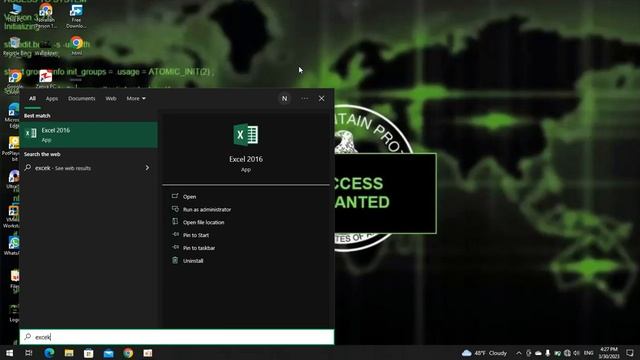Close the search panel
This screenshot has width=640, height=360.
322,98
